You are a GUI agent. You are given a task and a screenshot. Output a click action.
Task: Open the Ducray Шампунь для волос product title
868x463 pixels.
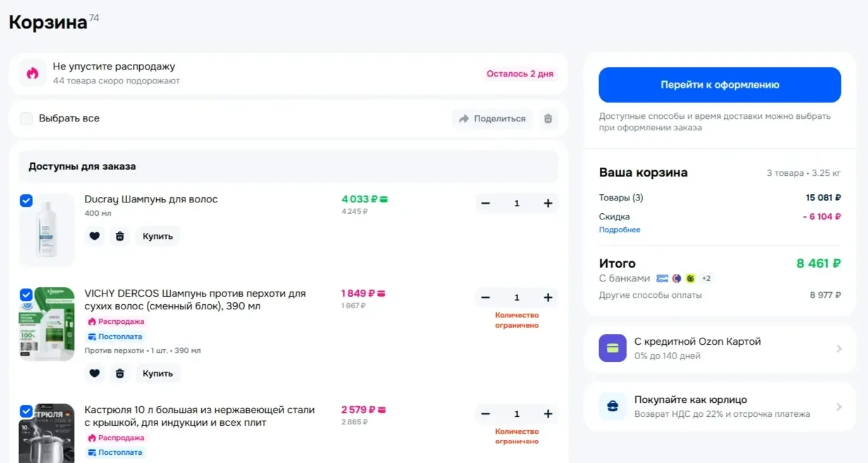(x=151, y=199)
